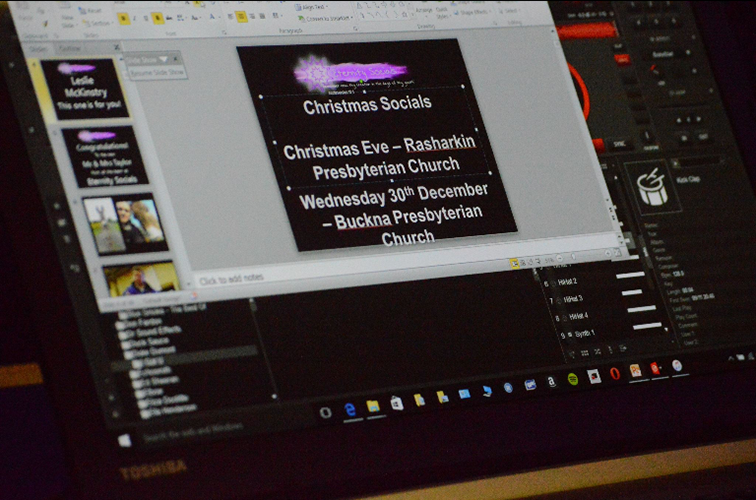Viewport: 756px width, 500px height.
Task: Switch to the Slides tab
Action: 38,47
